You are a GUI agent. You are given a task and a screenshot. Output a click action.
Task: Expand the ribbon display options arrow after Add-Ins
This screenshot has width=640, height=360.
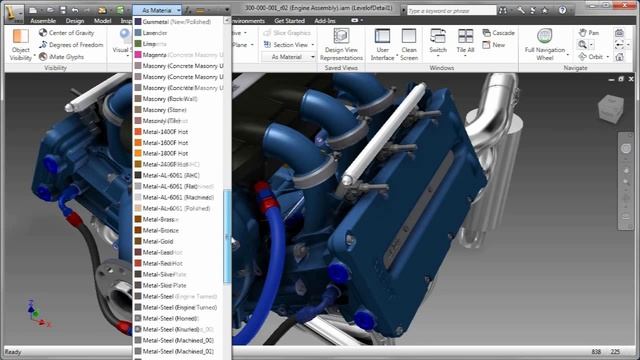pyautogui.click(x=361, y=20)
